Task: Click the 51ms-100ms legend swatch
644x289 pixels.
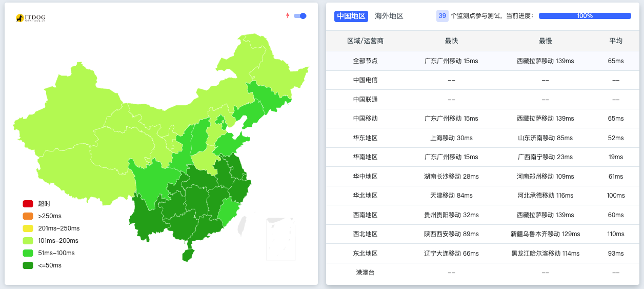Action: click(28, 253)
